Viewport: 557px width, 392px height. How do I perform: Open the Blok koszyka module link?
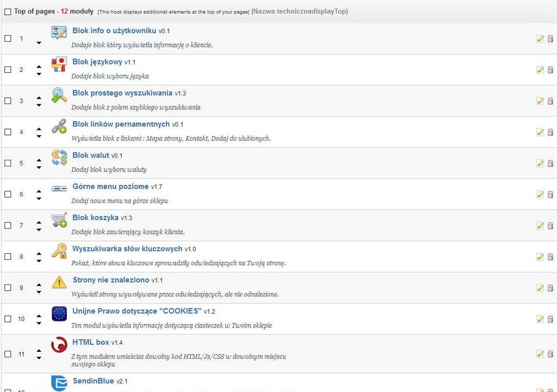(95, 217)
